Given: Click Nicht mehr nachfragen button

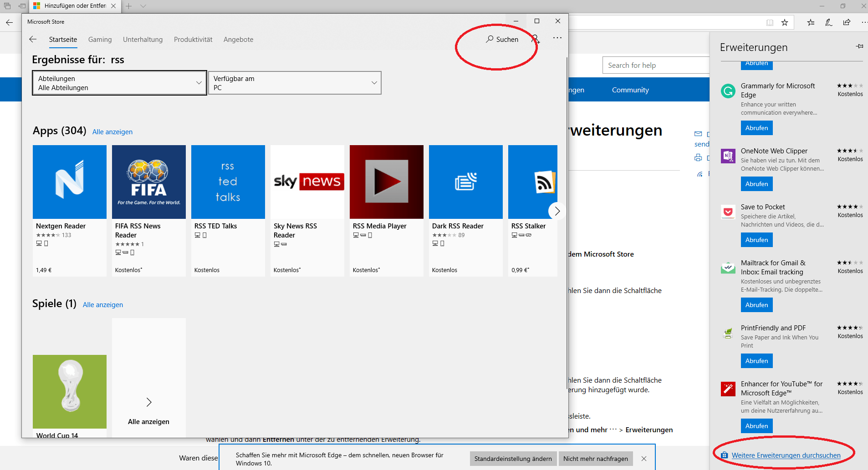Looking at the screenshot, I should click(595, 459).
